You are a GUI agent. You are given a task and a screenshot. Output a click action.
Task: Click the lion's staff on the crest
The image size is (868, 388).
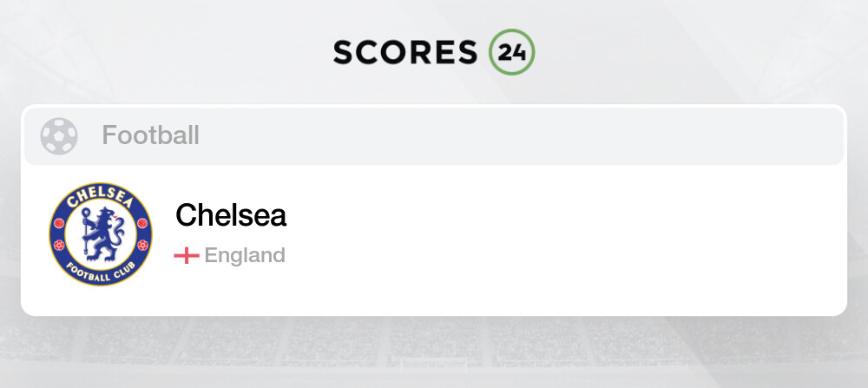point(86,232)
